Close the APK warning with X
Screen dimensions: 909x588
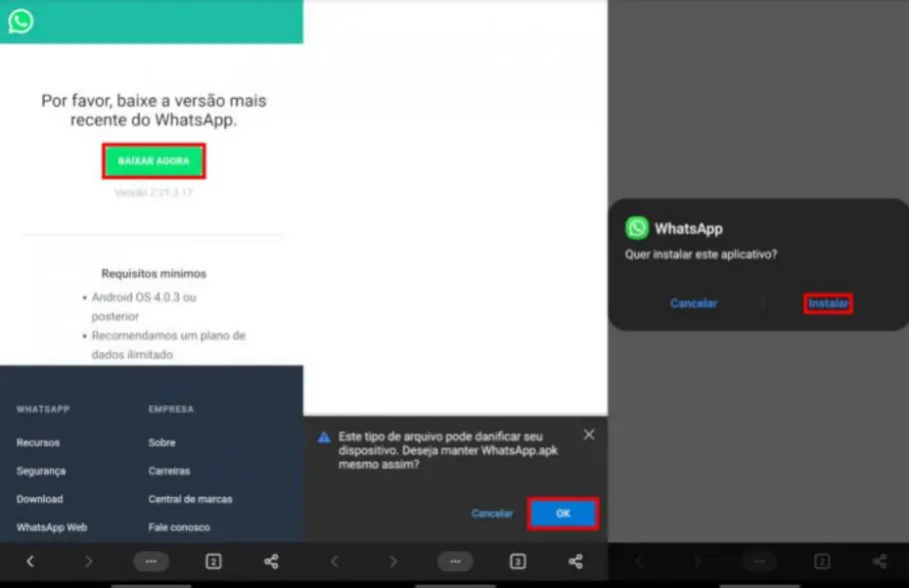(x=589, y=434)
